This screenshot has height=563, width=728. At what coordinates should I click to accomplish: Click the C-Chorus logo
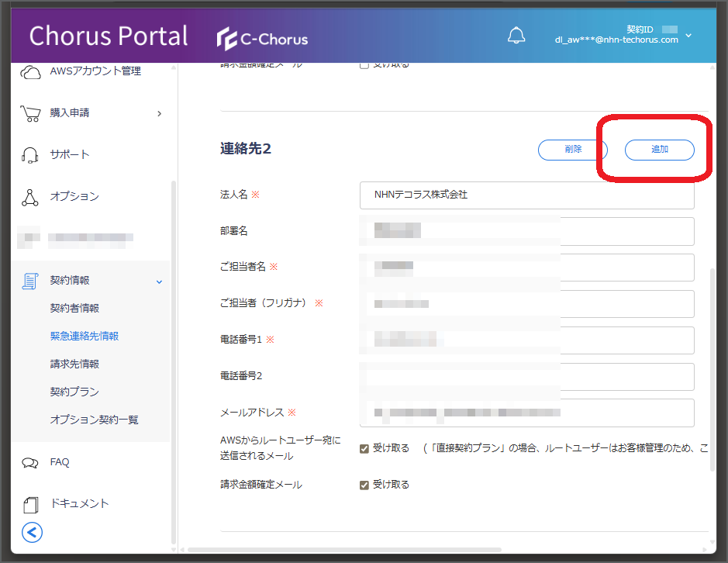click(262, 39)
